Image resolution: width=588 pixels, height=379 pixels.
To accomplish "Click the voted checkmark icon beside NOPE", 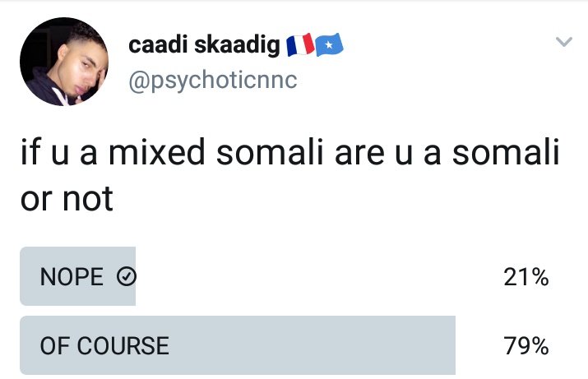I will click(x=127, y=277).
